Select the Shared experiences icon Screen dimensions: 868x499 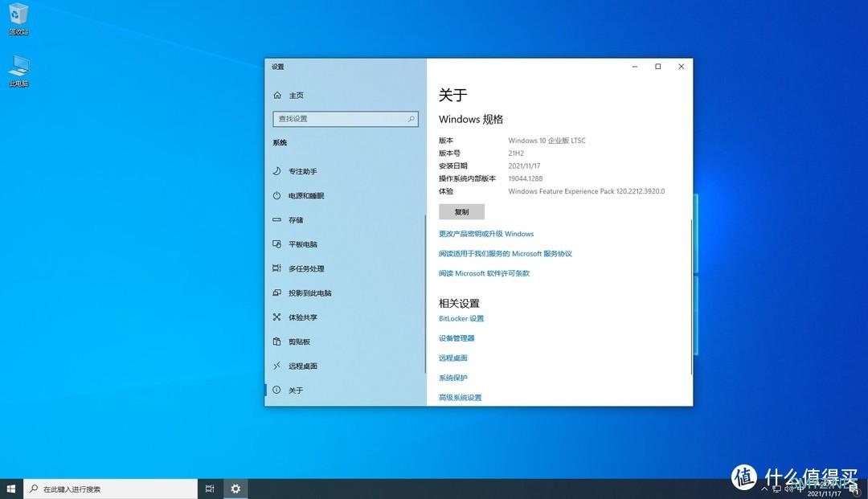(276, 317)
